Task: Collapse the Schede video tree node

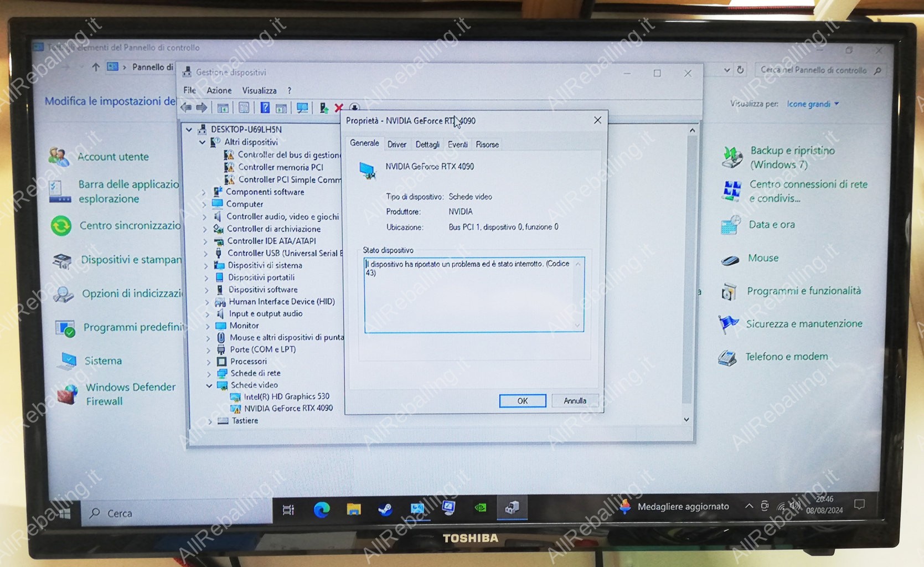Action: click(x=209, y=385)
